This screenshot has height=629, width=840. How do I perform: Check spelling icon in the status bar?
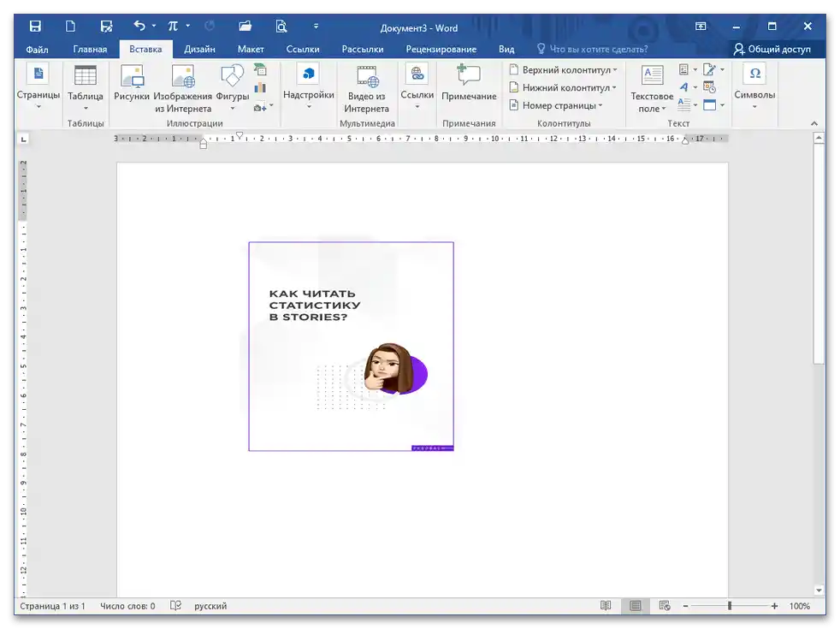click(175, 606)
